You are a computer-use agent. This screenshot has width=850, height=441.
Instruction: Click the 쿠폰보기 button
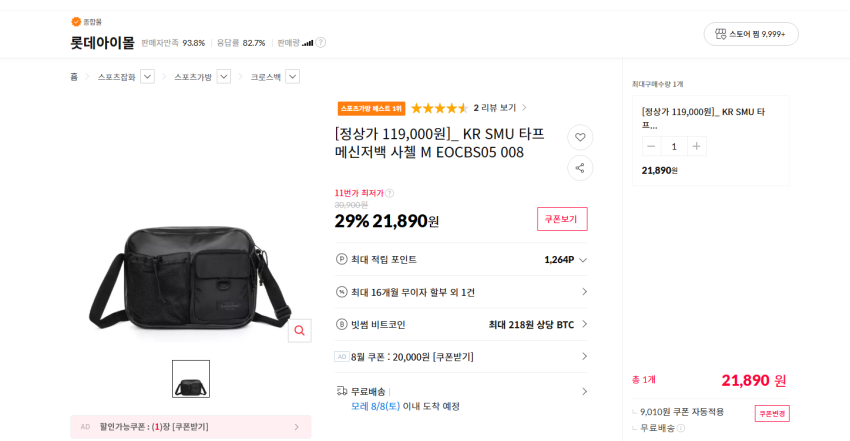point(562,219)
